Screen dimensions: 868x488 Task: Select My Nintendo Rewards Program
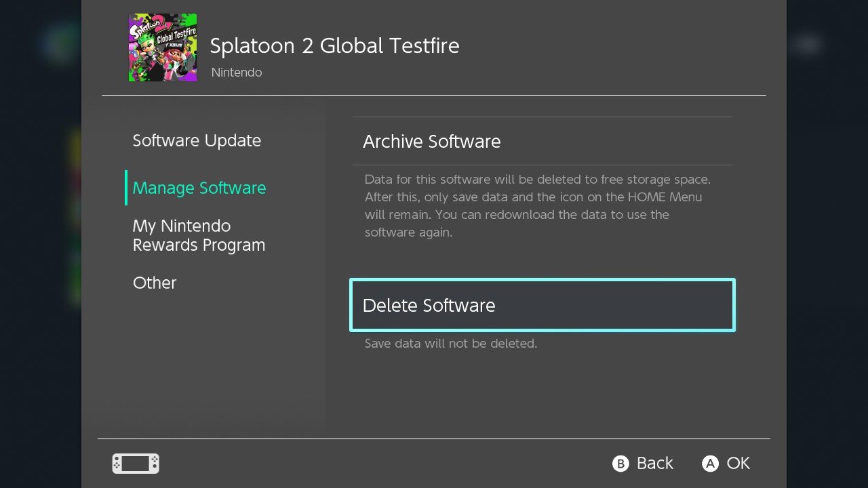pyautogui.click(x=199, y=235)
